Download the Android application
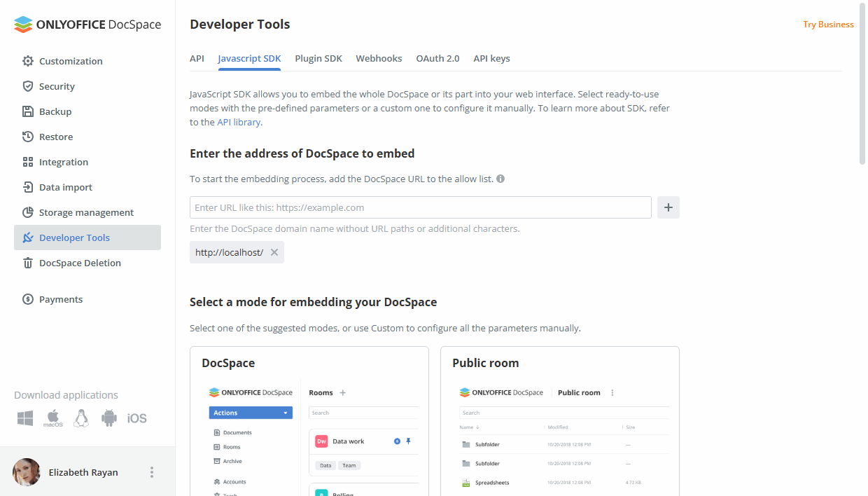 pyautogui.click(x=108, y=418)
